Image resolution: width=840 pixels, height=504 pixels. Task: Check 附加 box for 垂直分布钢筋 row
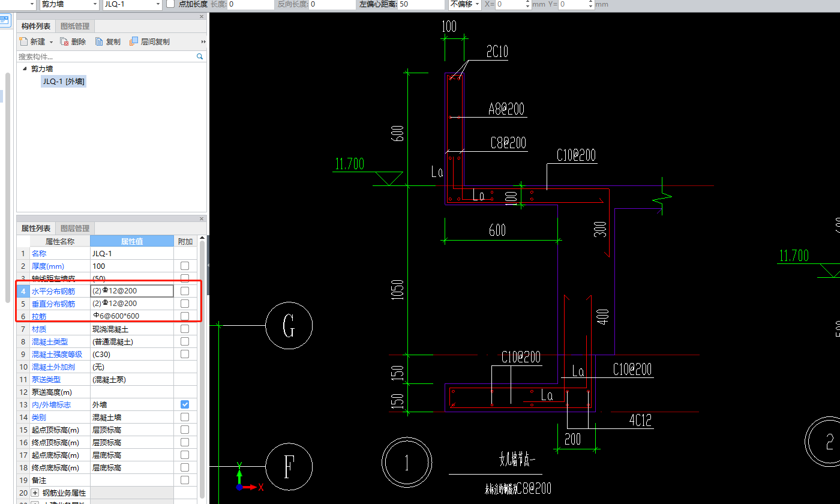coord(185,304)
